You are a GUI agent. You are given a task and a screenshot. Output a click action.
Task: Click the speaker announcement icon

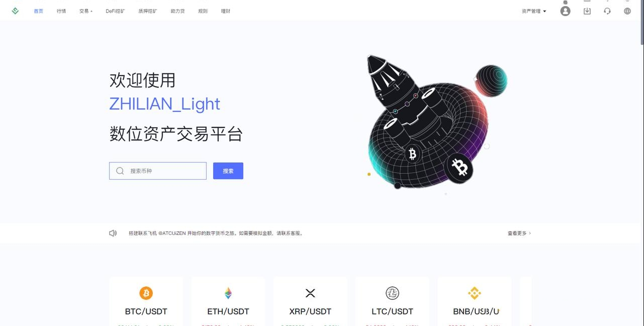(x=113, y=233)
